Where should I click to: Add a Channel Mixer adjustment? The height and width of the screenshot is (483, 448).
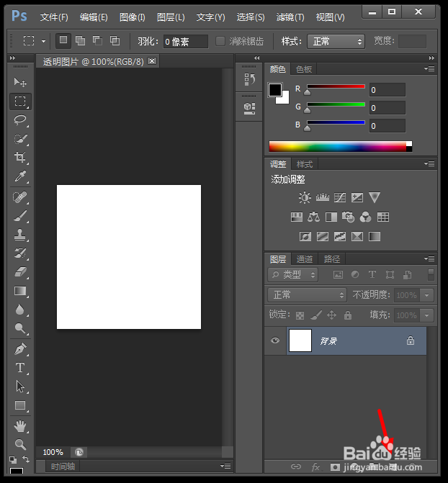[366, 217]
